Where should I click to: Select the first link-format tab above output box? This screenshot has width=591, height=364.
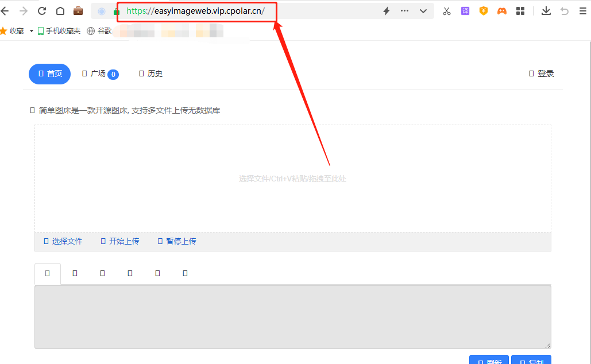(47, 273)
